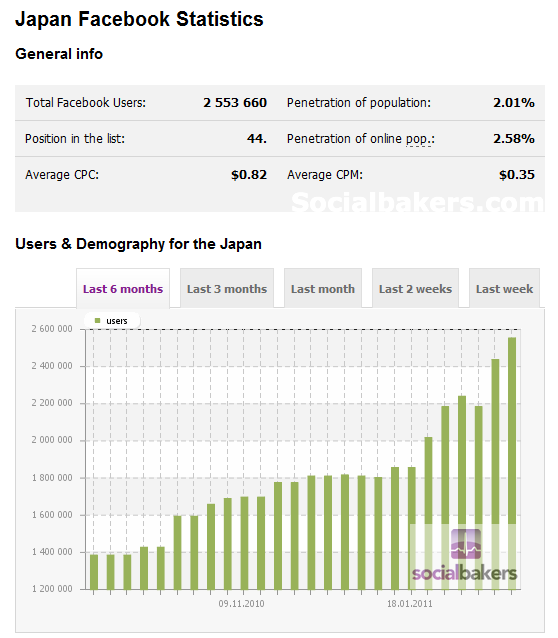This screenshot has width=558, height=638.
Task: Switch to the Last 6 months tab
Action: coord(123,288)
